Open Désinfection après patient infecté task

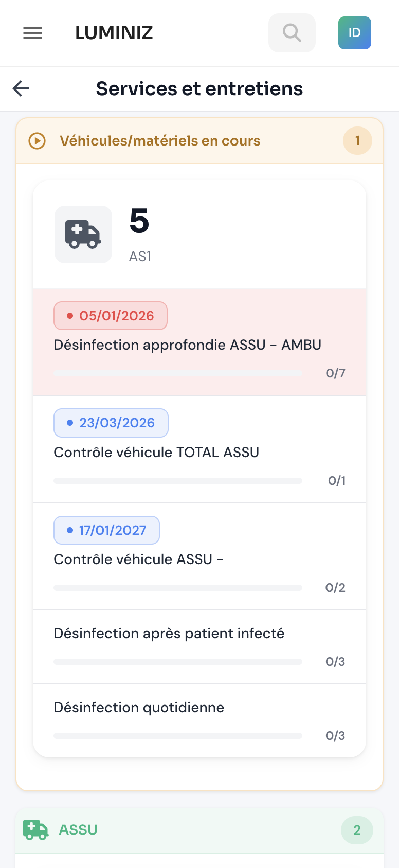pos(169,633)
